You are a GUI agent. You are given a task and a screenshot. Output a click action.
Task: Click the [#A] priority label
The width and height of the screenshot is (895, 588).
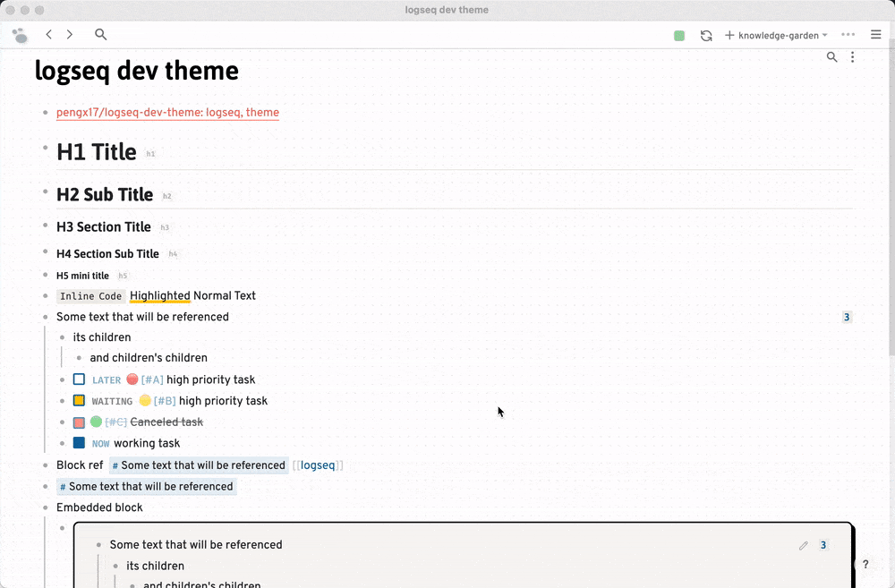pos(152,379)
